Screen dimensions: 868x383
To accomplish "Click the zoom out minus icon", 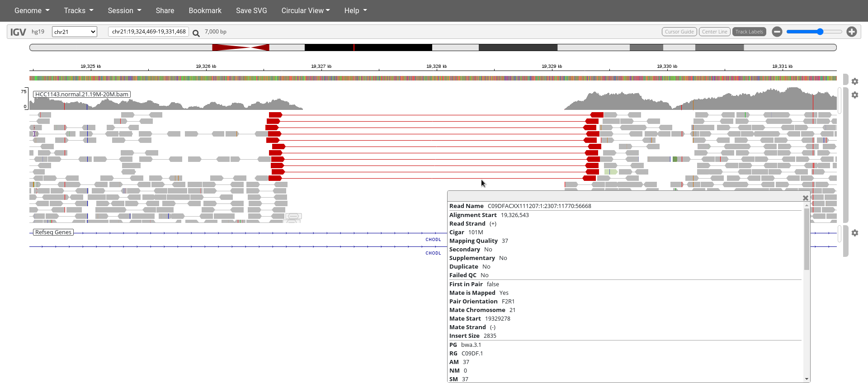I will pyautogui.click(x=777, y=32).
